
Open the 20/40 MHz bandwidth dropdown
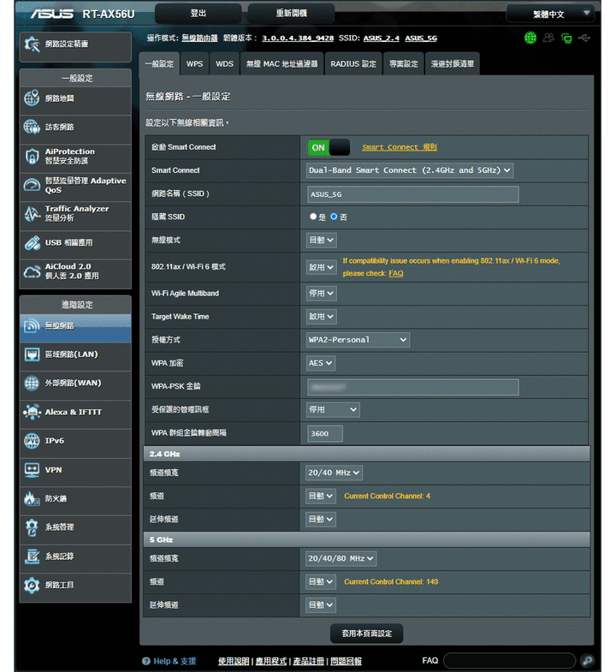[x=335, y=473]
